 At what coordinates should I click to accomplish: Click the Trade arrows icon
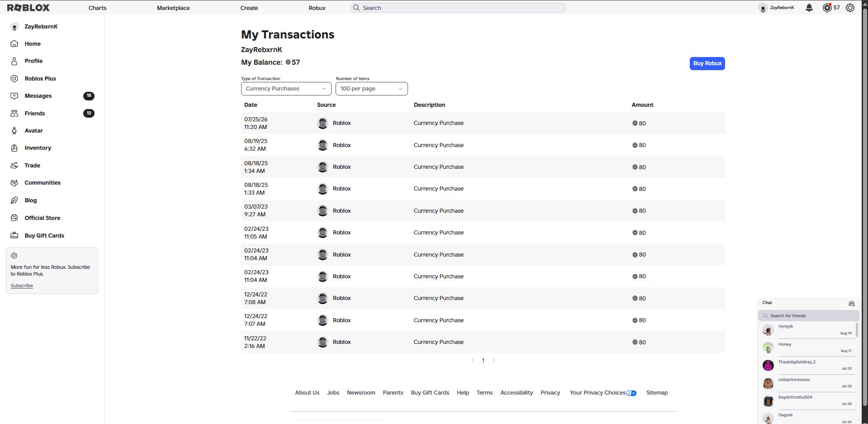coord(14,166)
